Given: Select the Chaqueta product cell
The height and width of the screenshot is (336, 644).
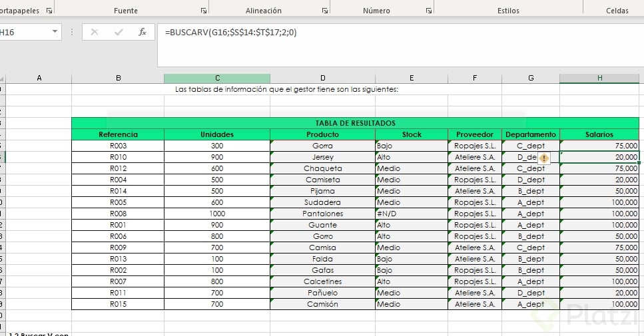Looking at the screenshot, I should point(323,168).
